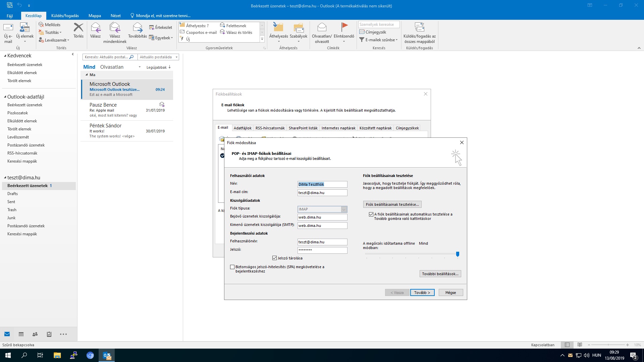The width and height of the screenshot is (644, 362).
Task: Open the Tisztítás cleanup dropdown
Action: [50, 33]
